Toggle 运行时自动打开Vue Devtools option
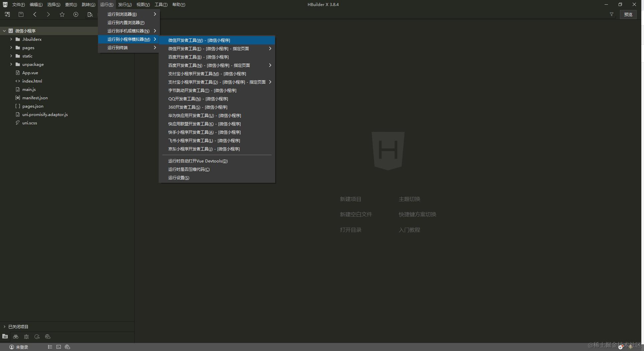This screenshot has height=351, width=644. pos(198,161)
